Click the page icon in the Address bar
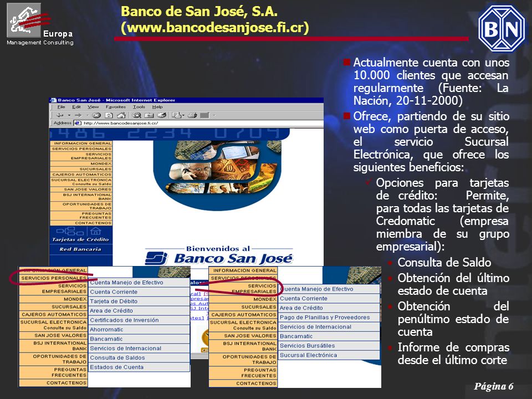 pyautogui.click(x=78, y=123)
